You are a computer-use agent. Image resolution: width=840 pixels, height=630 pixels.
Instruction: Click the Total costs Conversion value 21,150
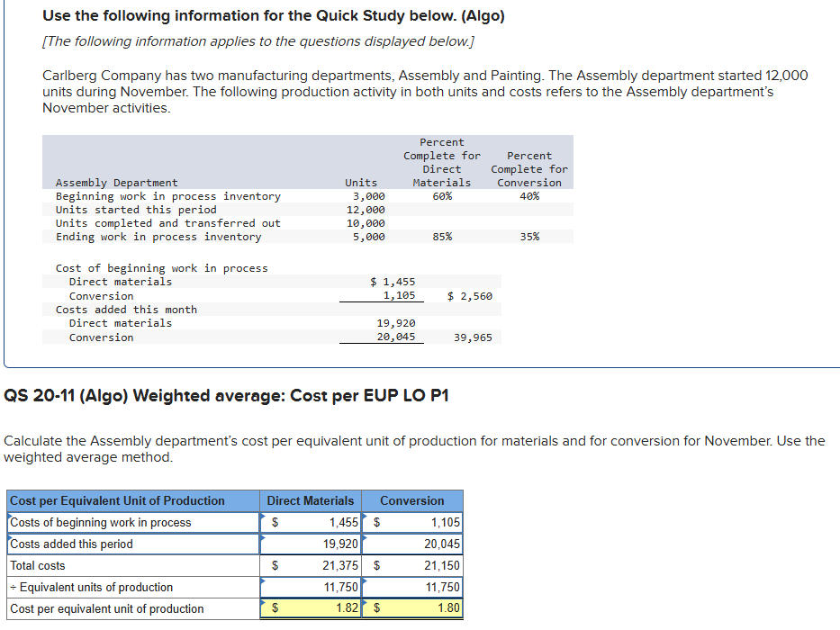coord(412,566)
